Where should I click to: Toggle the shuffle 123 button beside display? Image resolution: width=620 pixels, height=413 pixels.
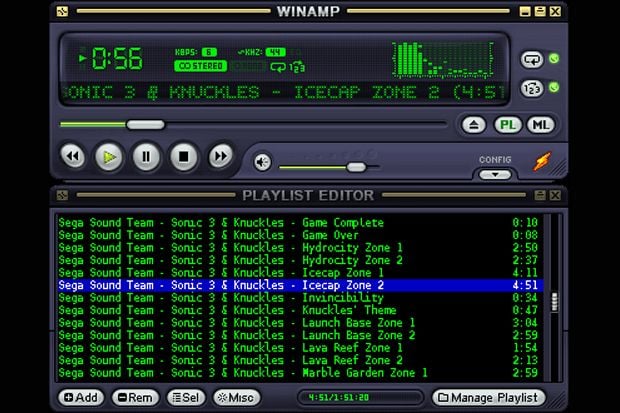[x=532, y=89]
